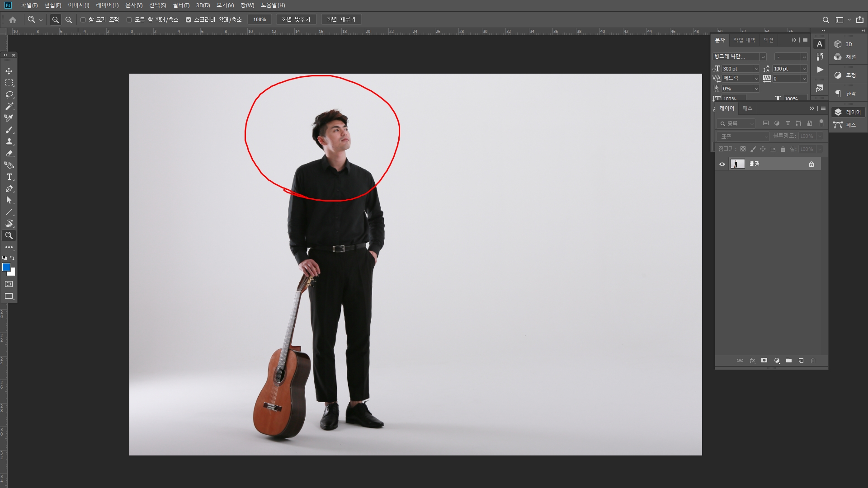Enable the 창 크기 조정 checkbox
Screen dimensions: 868x488
tap(83, 20)
